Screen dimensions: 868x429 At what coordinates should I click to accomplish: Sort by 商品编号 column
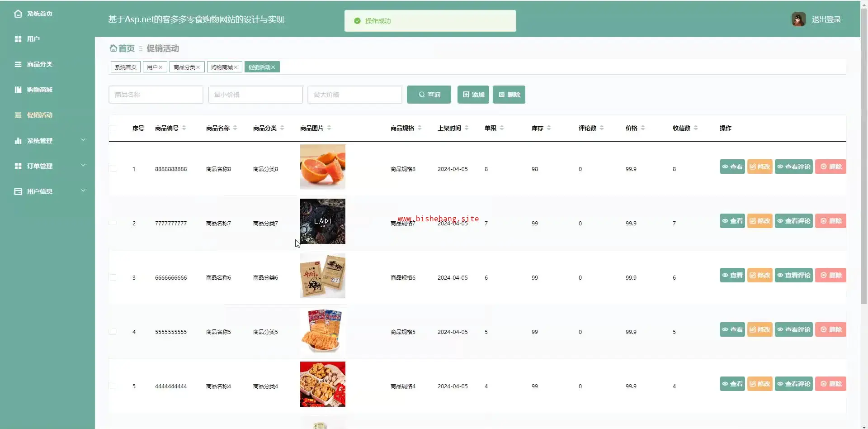tap(184, 128)
